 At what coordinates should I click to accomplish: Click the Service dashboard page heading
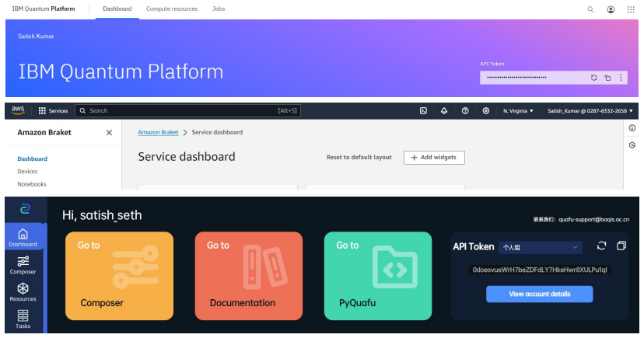pyautogui.click(x=187, y=157)
